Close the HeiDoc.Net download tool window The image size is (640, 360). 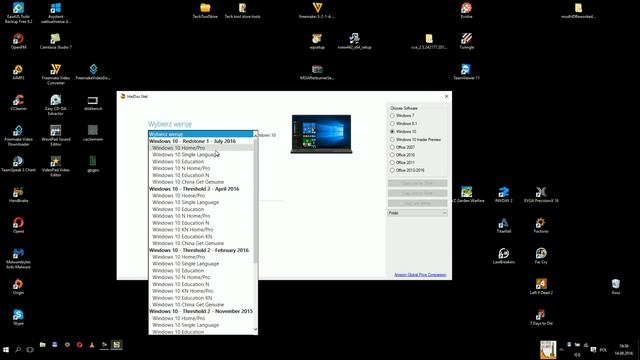[x=446, y=97]
